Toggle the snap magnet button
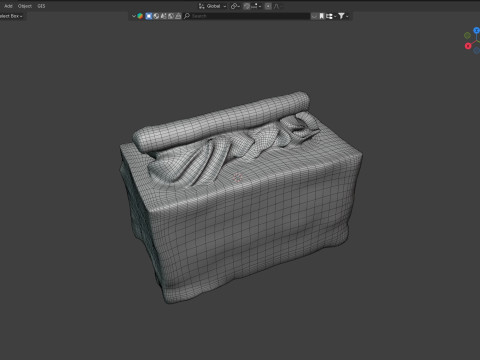This screenshot has height=360, width=480. pyautogui.click(x=246, y=6)
